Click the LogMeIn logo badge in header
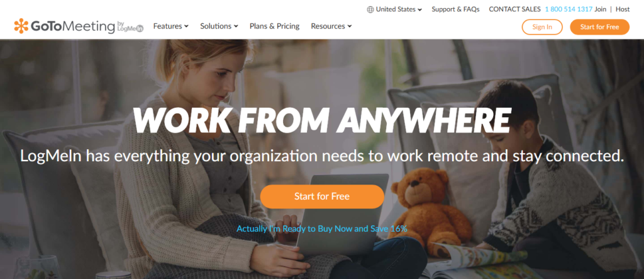This screenshot has width=644, height=279. 130,26
